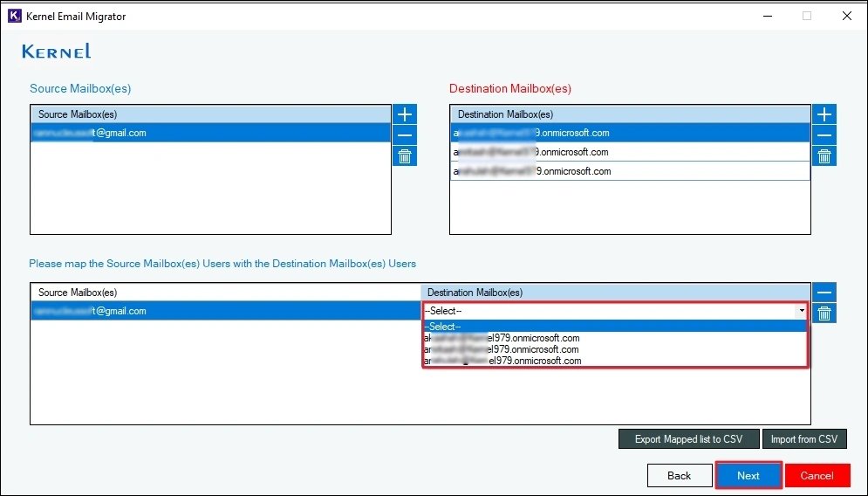Delete destination mailboxes with trash icon

point(824,156)
